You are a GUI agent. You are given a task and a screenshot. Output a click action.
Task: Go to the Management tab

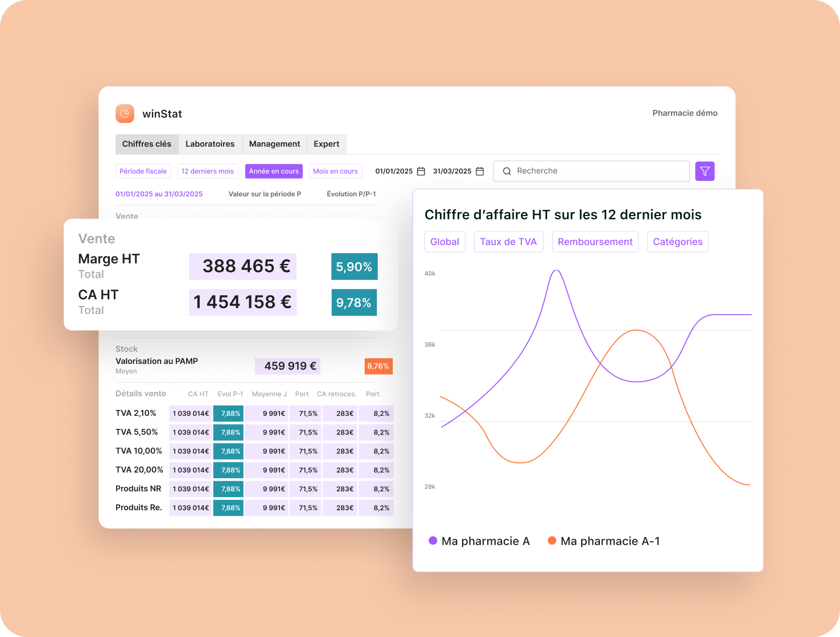tap(274, 144)
